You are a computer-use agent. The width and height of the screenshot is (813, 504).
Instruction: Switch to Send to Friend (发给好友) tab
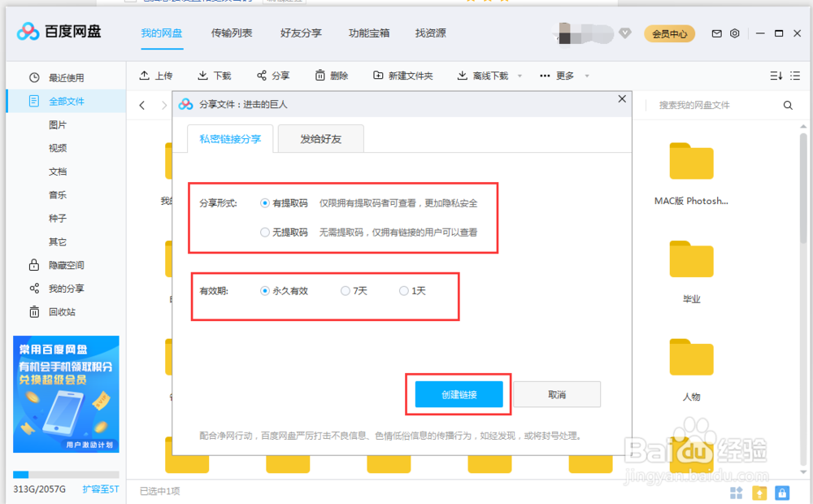[x=321, y=139]
